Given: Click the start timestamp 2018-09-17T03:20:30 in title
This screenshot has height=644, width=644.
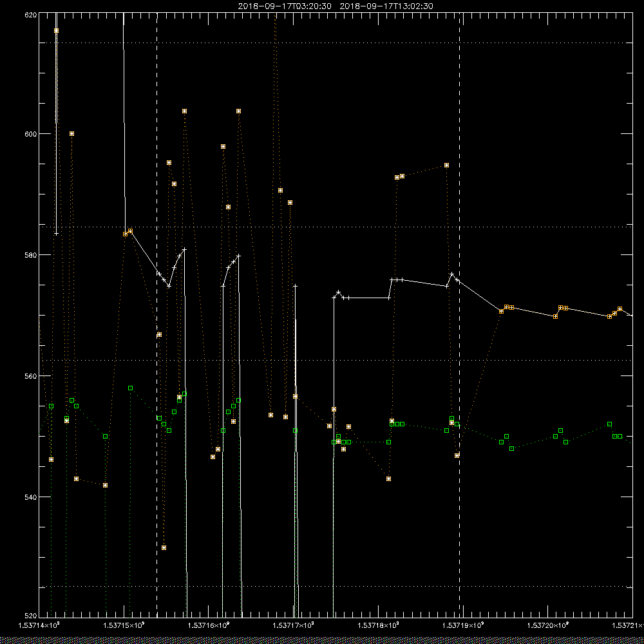Looking at the screenshot, I should tap(285, 6).
